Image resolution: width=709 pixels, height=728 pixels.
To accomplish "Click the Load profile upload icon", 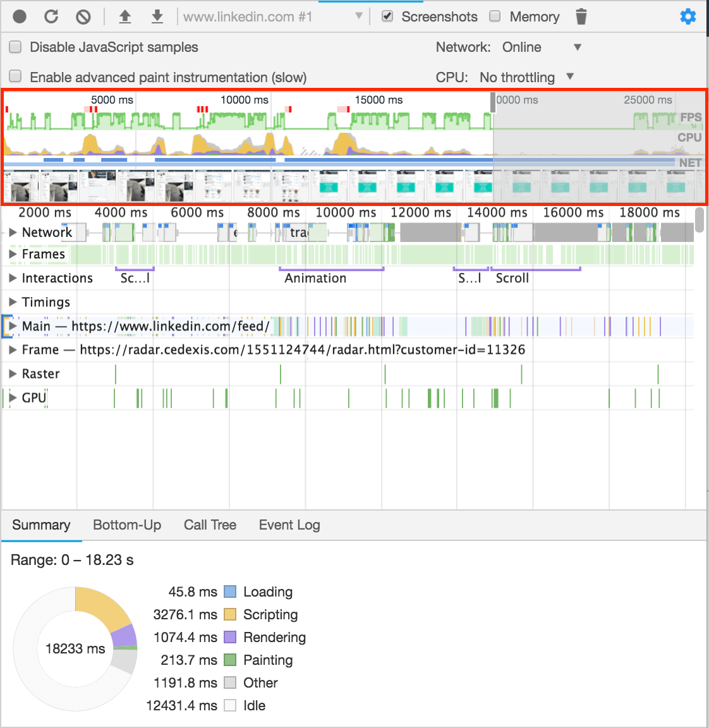I will (x=125, y=16).
